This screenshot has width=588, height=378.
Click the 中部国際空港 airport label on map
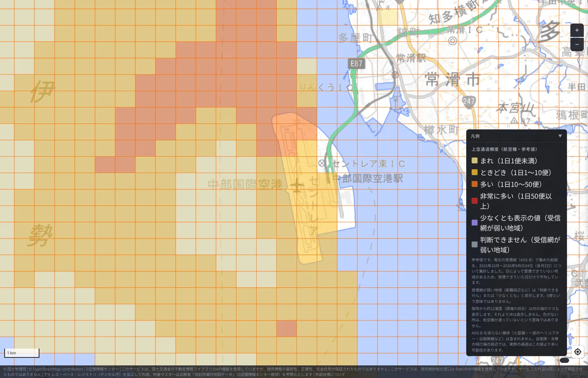[x=245, y=184]
